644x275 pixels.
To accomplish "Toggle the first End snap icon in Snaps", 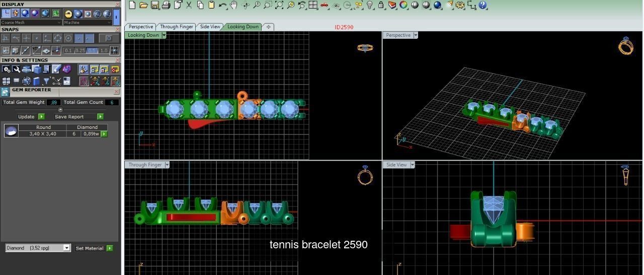I will tap(6, 38).
